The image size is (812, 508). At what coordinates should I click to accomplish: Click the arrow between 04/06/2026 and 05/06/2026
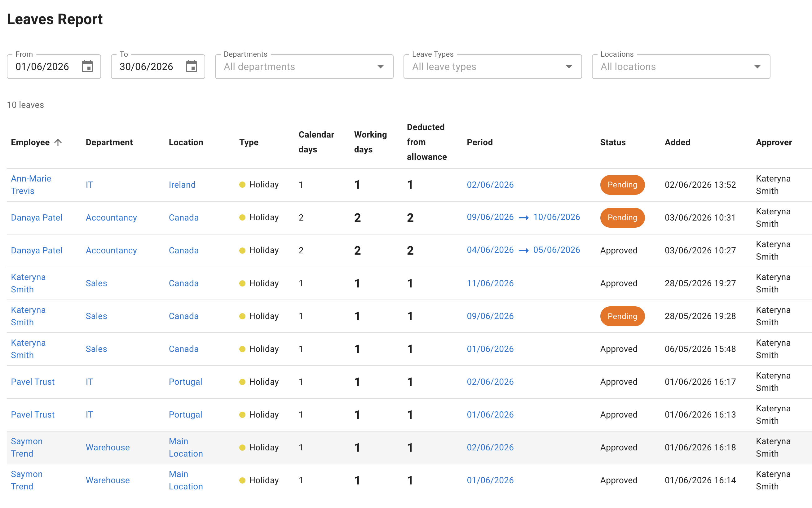(523, 250)
